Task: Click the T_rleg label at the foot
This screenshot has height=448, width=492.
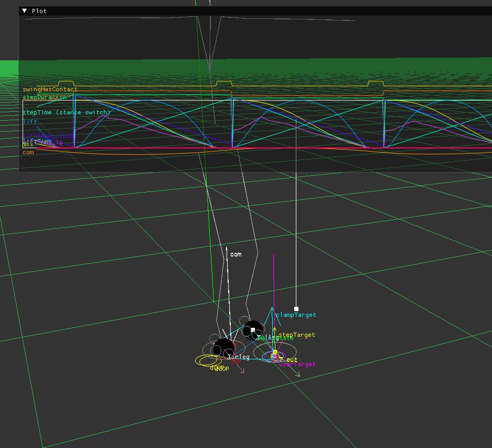Action: 239,357
